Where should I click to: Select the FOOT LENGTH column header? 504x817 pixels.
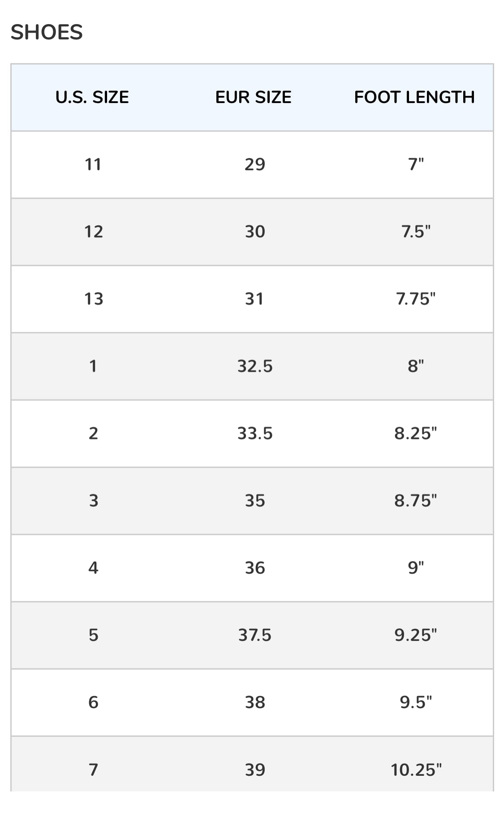point(414,97)
